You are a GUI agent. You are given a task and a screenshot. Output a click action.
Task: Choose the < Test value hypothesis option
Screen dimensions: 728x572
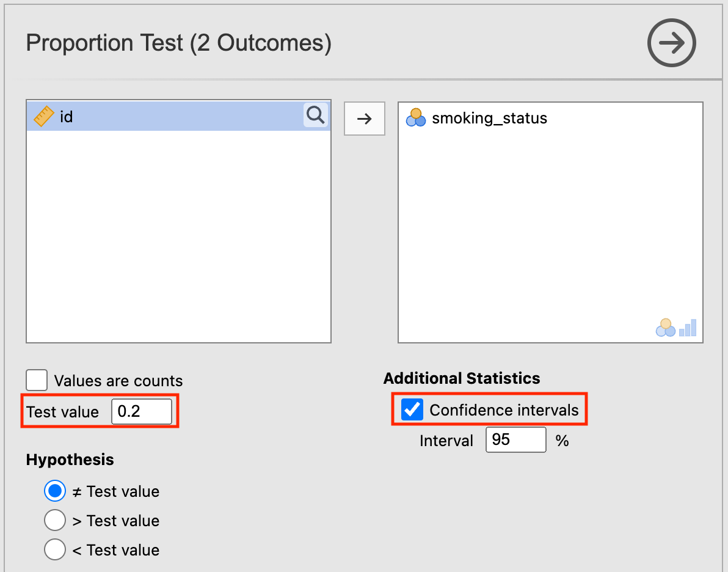tap(55, 550)
